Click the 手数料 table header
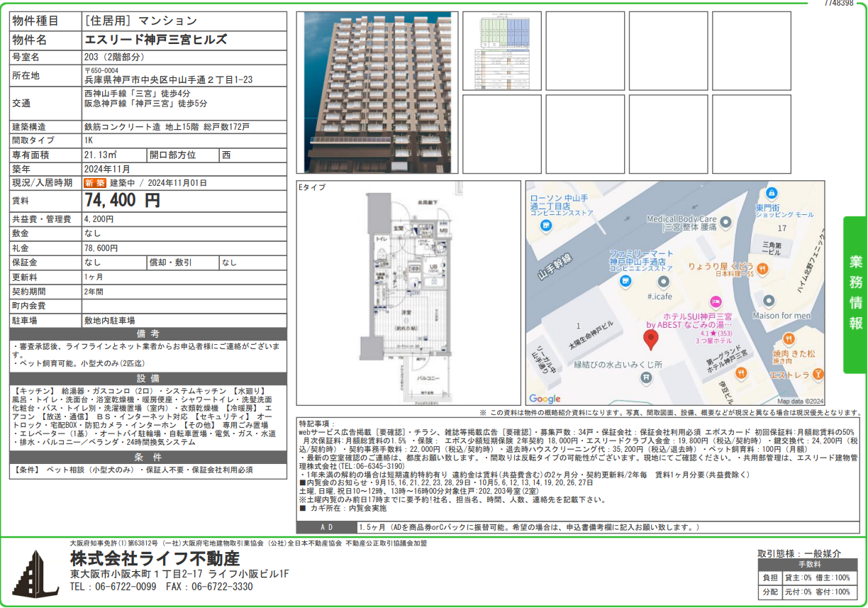 (808, 565)
